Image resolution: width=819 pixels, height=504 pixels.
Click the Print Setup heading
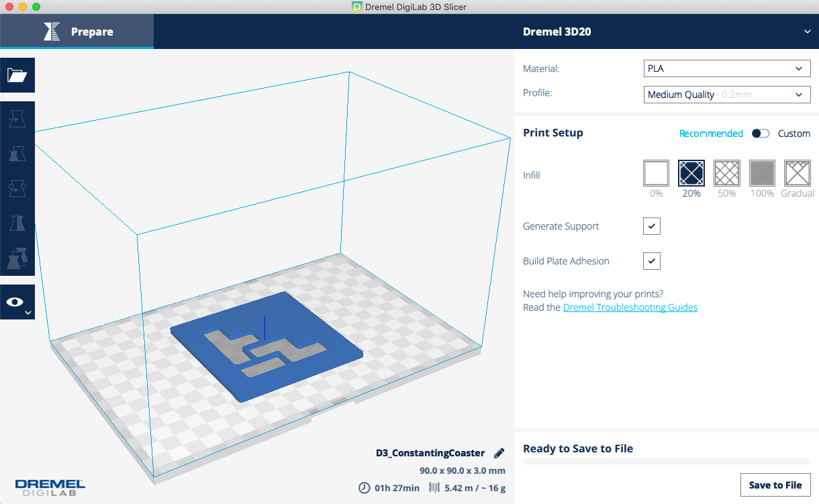553,133
